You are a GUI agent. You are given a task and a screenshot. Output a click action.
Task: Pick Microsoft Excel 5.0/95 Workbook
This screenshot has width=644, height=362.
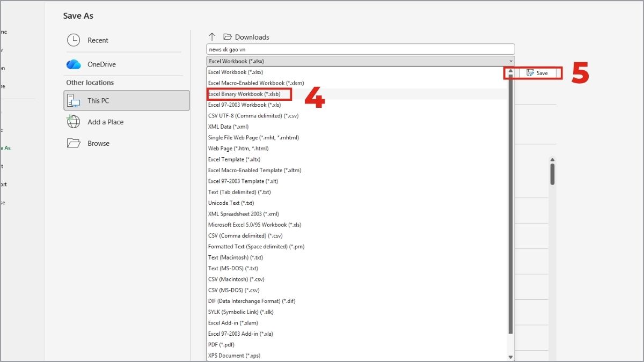pyautogui.click(x=357, y=225)
